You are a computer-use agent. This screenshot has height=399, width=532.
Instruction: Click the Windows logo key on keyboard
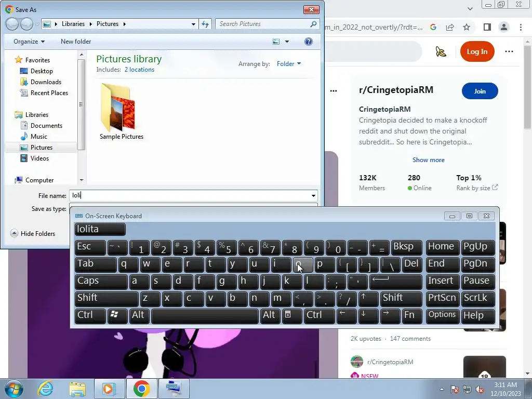coord(117,316)
